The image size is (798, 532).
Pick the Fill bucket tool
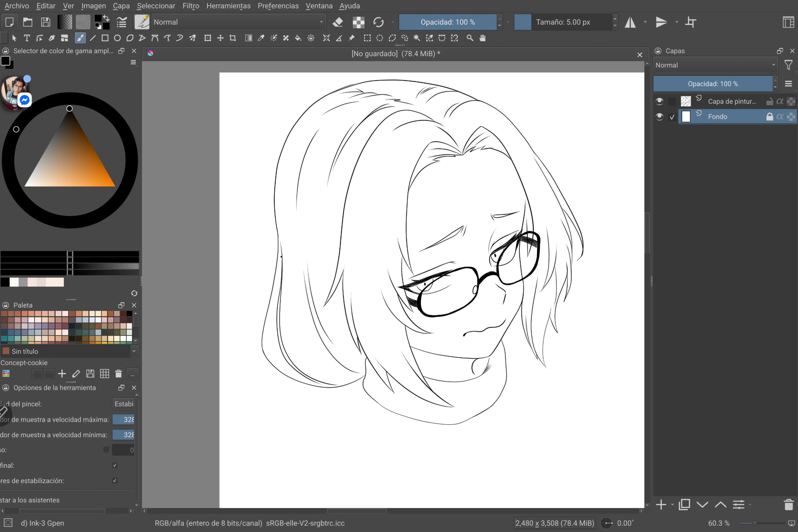pyautogui.click(x=298, y=38)
